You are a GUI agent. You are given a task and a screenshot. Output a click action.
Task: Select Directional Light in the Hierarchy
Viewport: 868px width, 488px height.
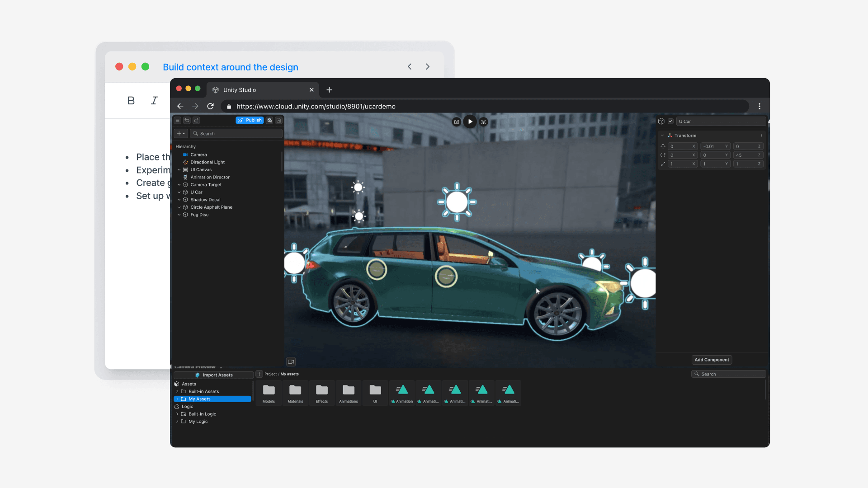[x=208, y=162]
